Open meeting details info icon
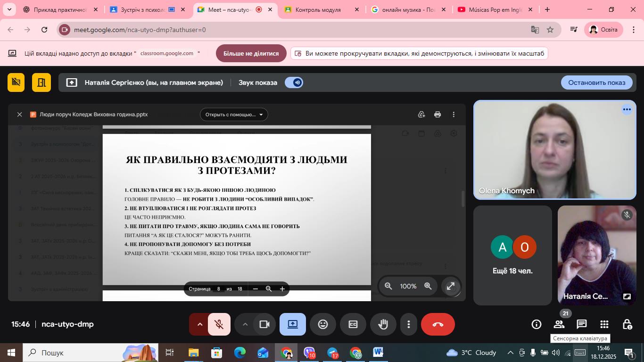The width and height of the screenshot is (644, 362). (537, 324)
